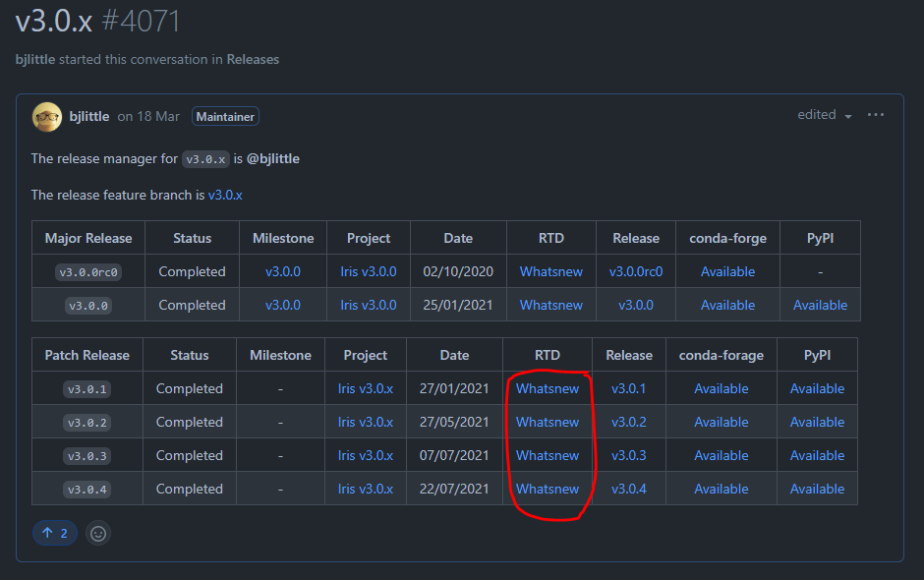Image resolution: width=924 pixels, height=580 pixels.
Task: Open the v3.0.x feature branch link
Action: tap(225, 195)
